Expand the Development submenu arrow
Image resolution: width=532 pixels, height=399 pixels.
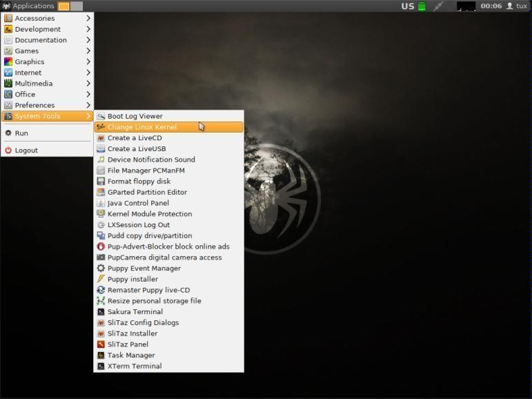point(88,29)
